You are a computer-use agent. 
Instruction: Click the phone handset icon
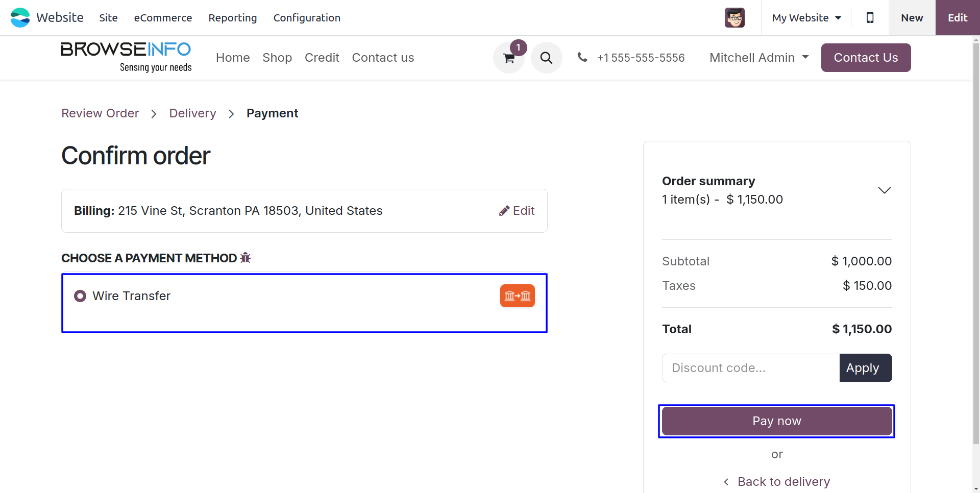(x=582, y=57)
